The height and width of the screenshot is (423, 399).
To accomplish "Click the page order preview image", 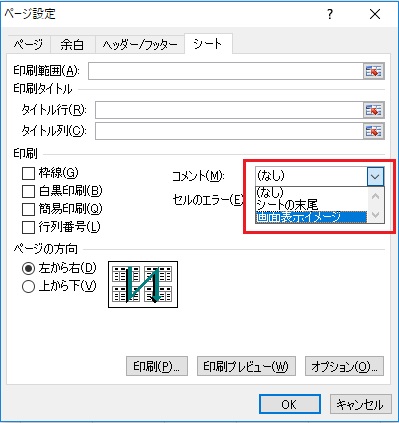I will pyautogui.click(x=143, y=284).
